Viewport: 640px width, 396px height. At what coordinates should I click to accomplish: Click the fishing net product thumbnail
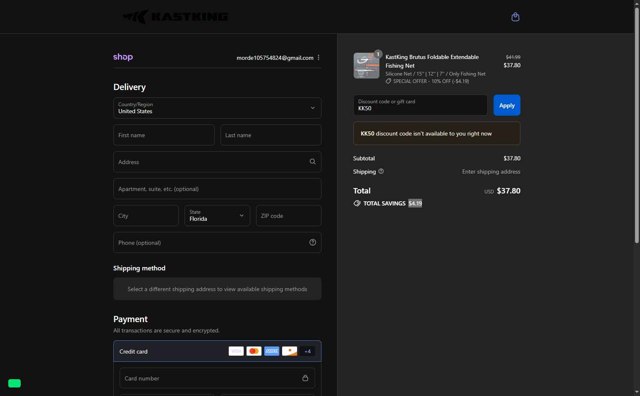click(366, 65)
